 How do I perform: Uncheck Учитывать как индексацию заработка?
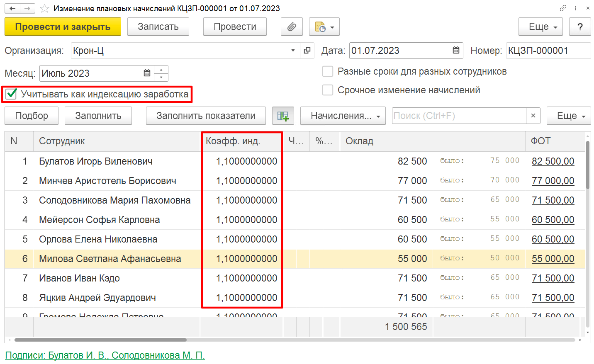(11, 94)
